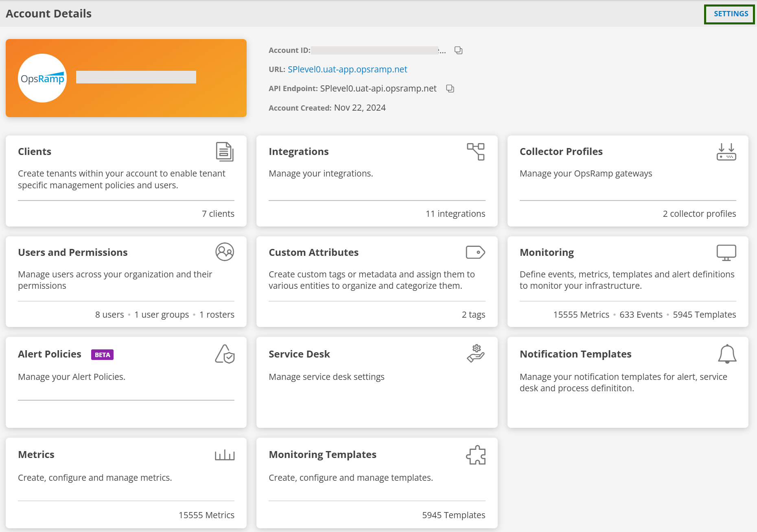Click the Notification Templates bell icon
757x532 pixels.
[727, 354]
